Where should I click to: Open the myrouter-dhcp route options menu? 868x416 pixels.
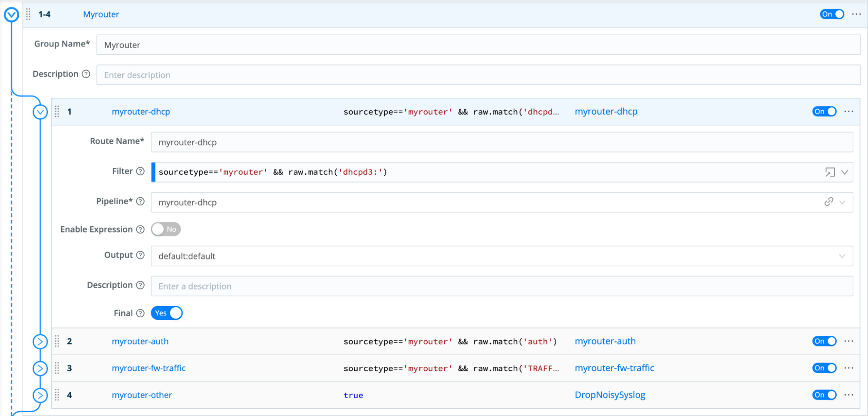click(848, 112)
